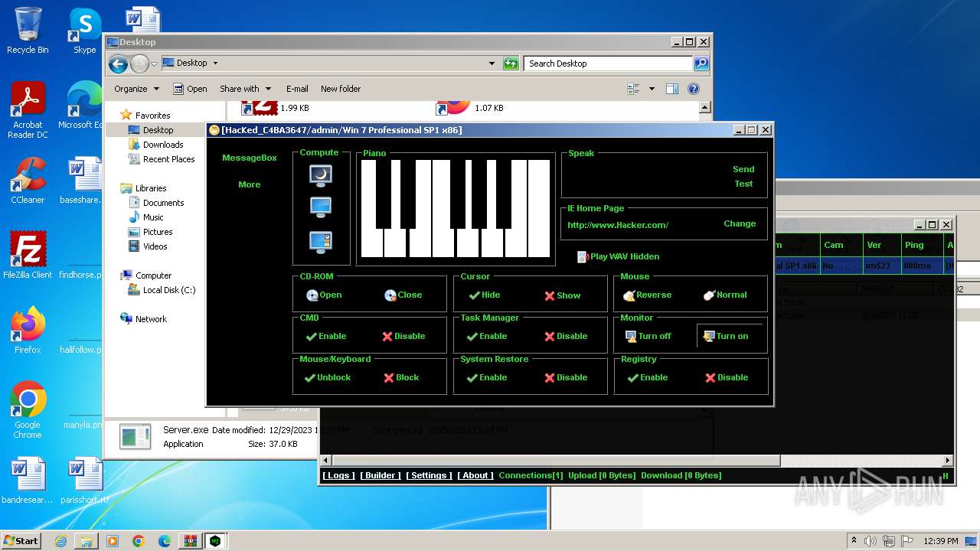
Task: Open the About tab in RAT window
Action: point(475,475)
